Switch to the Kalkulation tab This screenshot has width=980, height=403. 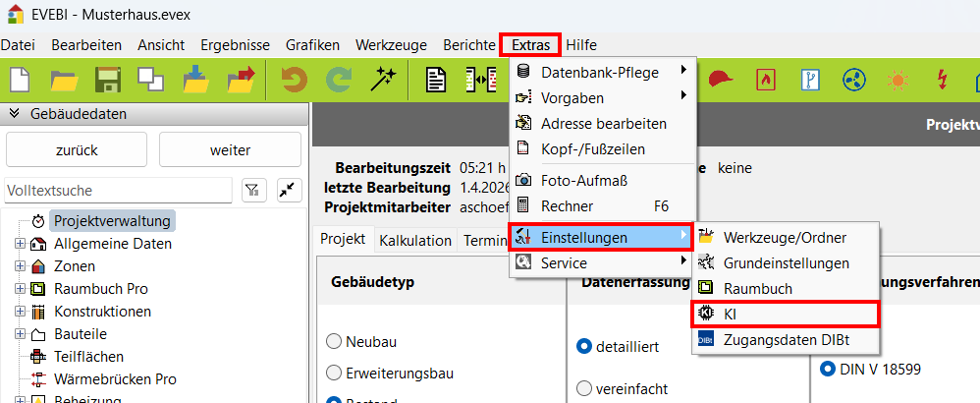pos(414,240)
